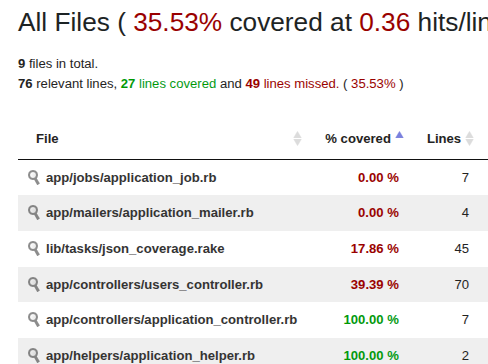Click '9 files in total' summary text

tap(58, 64)
